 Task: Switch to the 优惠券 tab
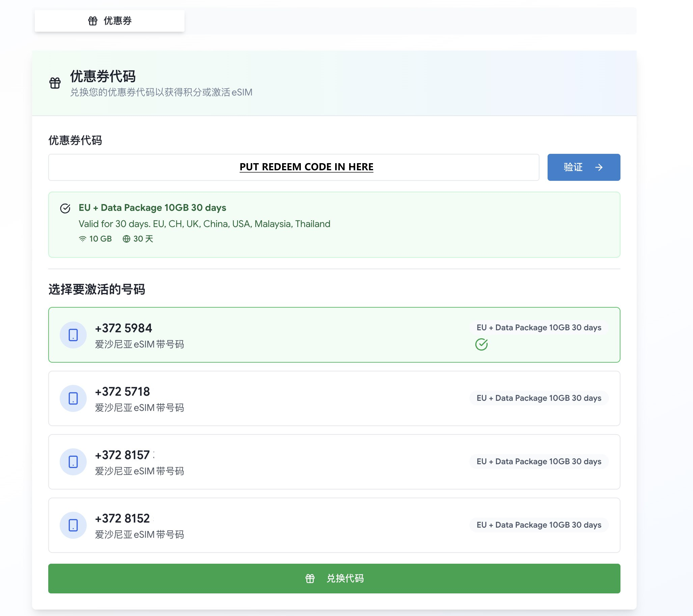[110, 21]
